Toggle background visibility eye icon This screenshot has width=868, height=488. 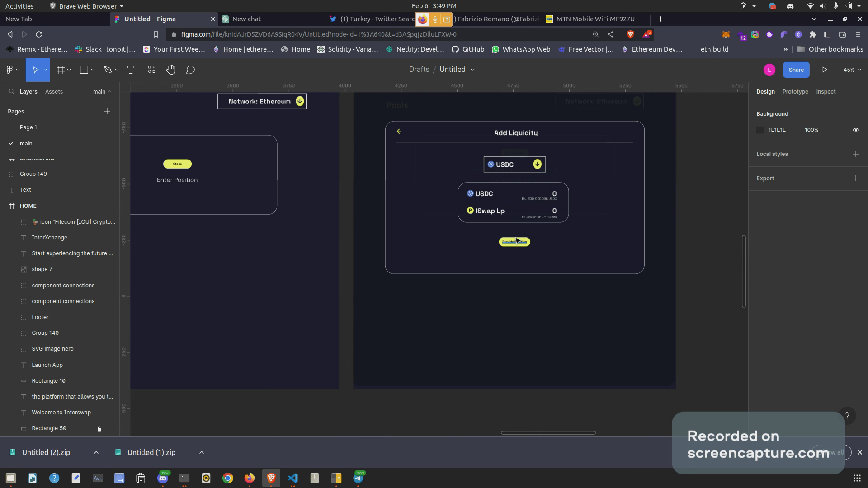[x=856, y=130]
